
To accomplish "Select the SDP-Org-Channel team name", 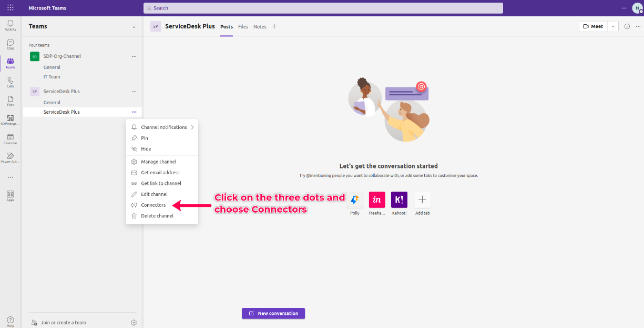I will pyautogui.click(x=62, y=56).
